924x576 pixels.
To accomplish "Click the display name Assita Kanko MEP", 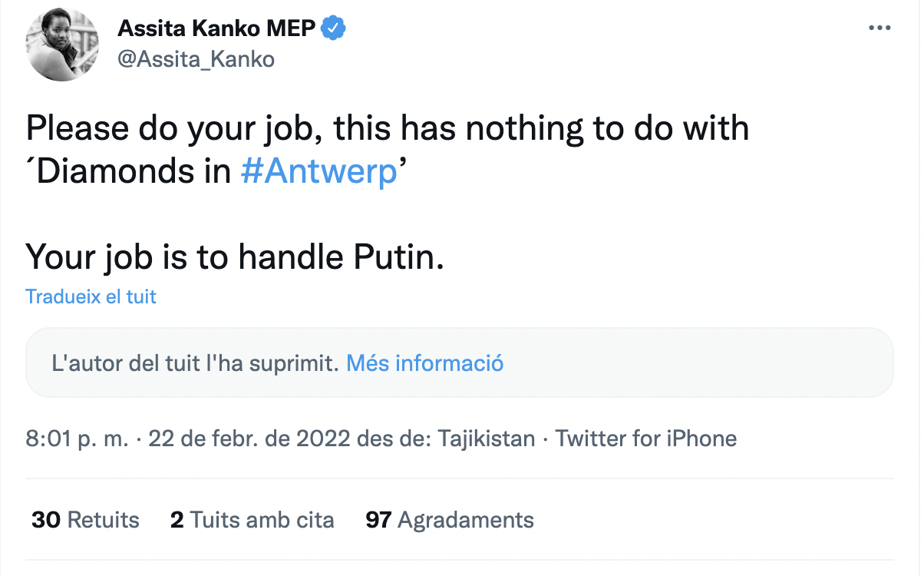I will pyautogui.click(x=216, y=29).
